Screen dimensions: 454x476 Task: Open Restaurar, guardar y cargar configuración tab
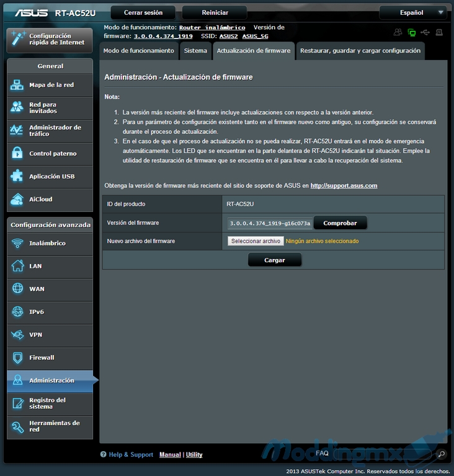(360, 51)
